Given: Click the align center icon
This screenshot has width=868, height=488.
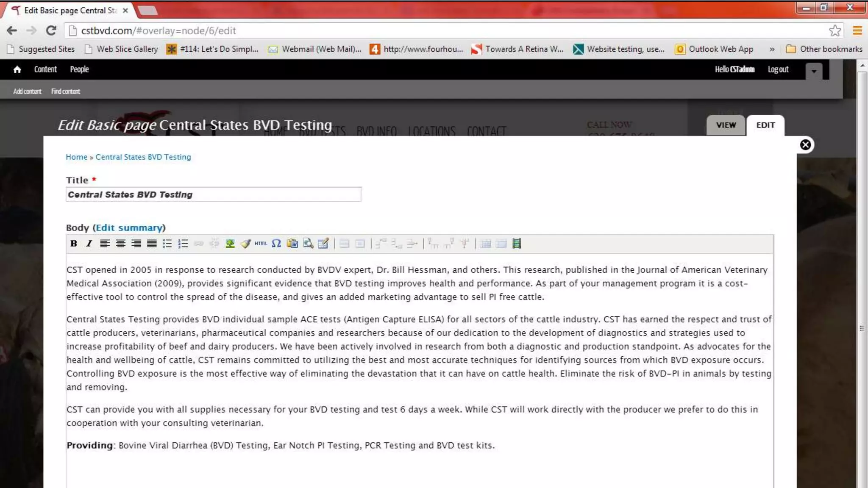Looking at the screenshot, I should (x=120, y=244).
